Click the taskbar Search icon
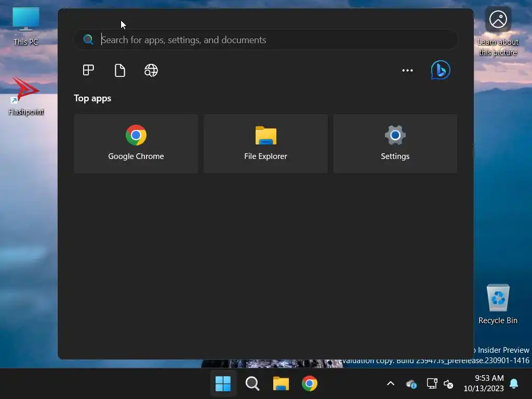The height and width of the screenshot is (399, 532). coord(252,384)
